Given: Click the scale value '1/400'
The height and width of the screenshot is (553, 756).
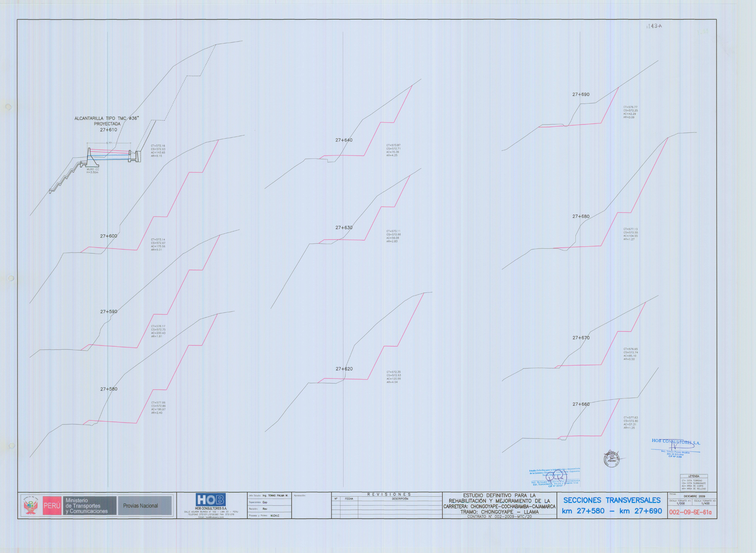Looking at the screenshot, I should point(705,503).
